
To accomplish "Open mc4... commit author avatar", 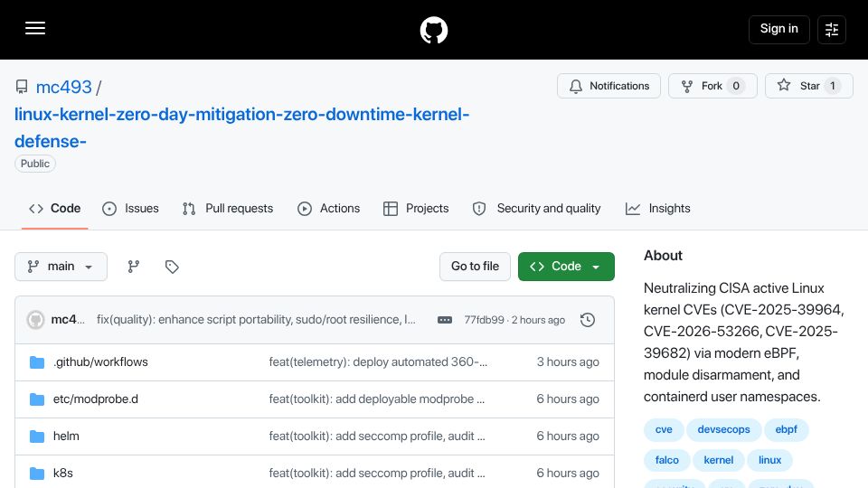I will (x=35, y=320).
